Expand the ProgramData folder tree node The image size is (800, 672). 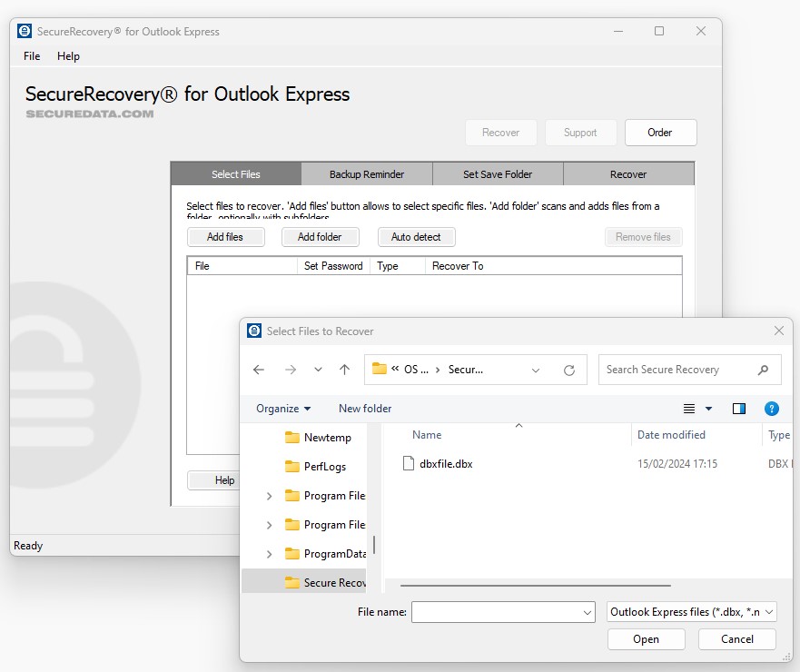(x=269, y=554)
